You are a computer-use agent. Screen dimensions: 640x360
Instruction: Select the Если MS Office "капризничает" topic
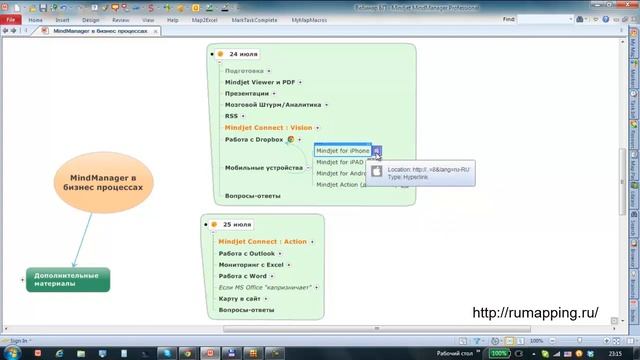point(265,287)
